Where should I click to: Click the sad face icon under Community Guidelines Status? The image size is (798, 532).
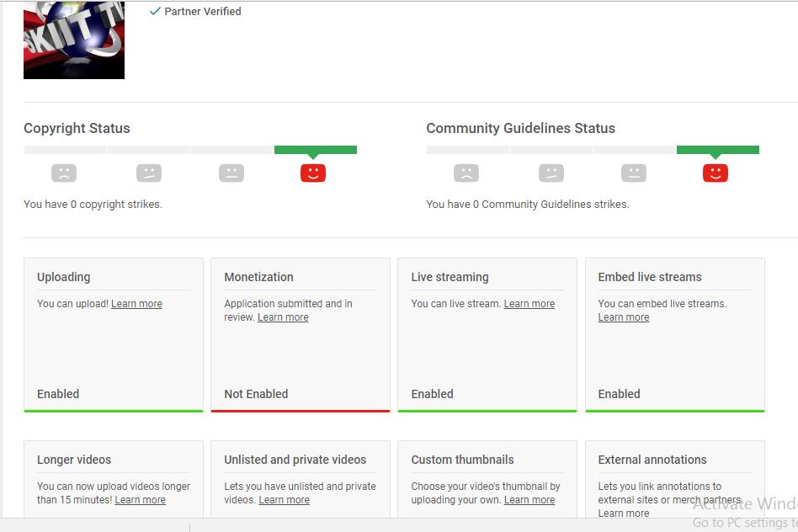(x=466, y=173)
